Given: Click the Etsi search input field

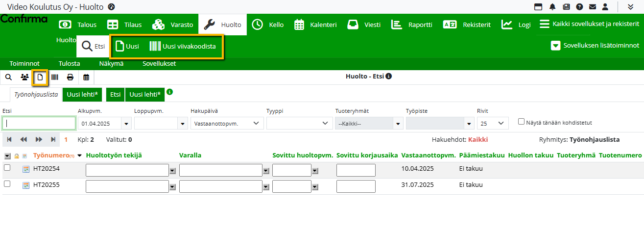Looking at the screenshot, I should click(39, 123).
